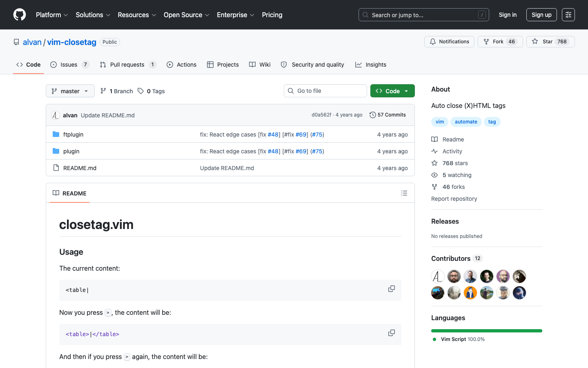Select the README tab heading
The width and height of the screenshot is (588, 368).
(69, 193)
